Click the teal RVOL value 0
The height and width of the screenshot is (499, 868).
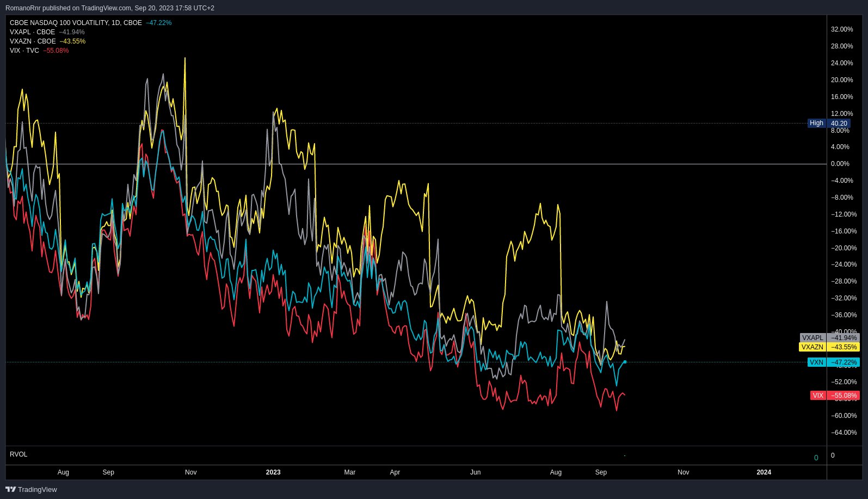(816, 458)
